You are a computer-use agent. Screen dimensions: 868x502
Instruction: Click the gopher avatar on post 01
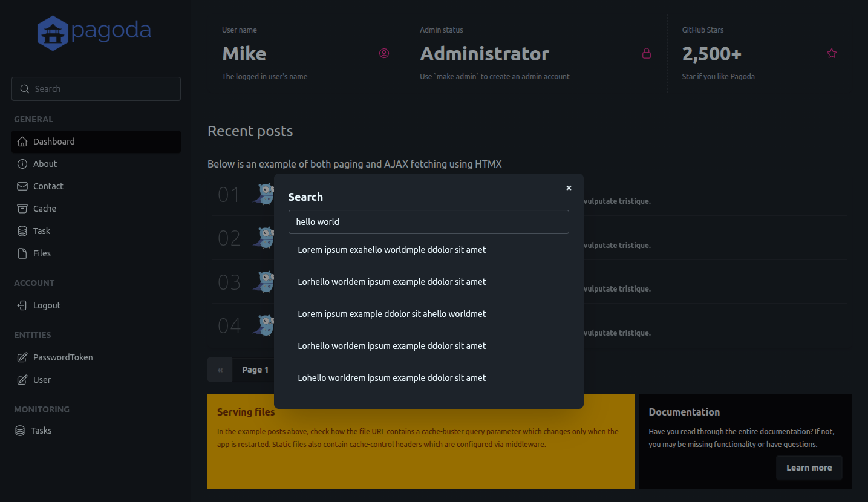[264, 194]
